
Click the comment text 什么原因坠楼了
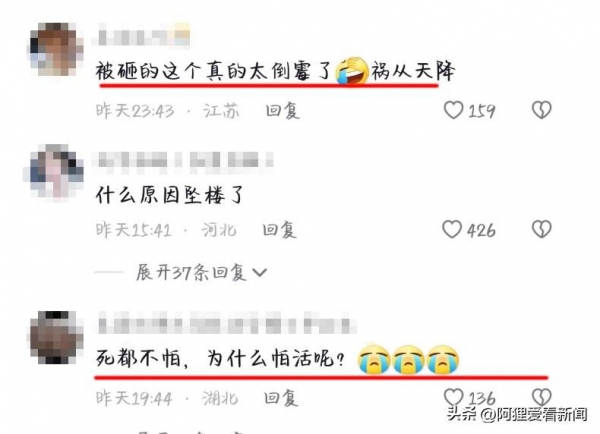coord(170,195)
